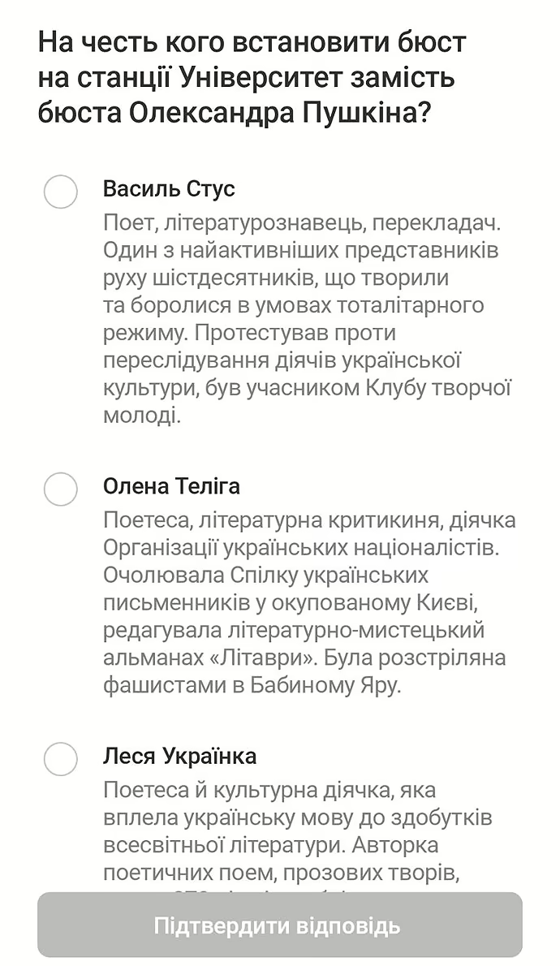The width and height of the screenshot is (560, 966).
Task: Click the poll question heading
Action: point(252,77)
